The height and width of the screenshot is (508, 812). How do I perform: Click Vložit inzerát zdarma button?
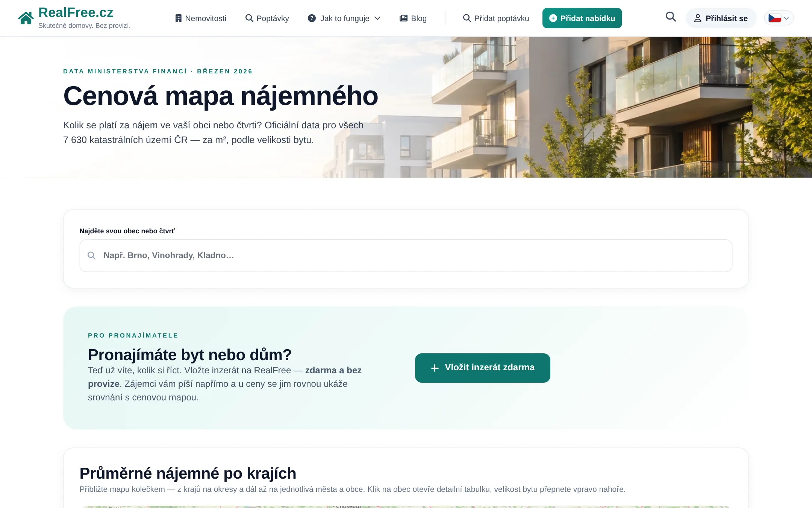[482, 368]
